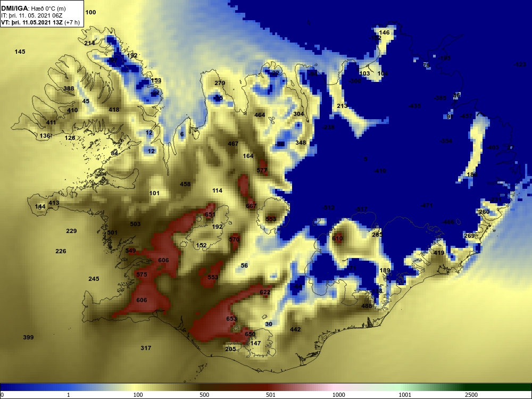The height and width of the screenshot is (399, 532).
Task: Click the map value '146'
Action: (385, 32)
